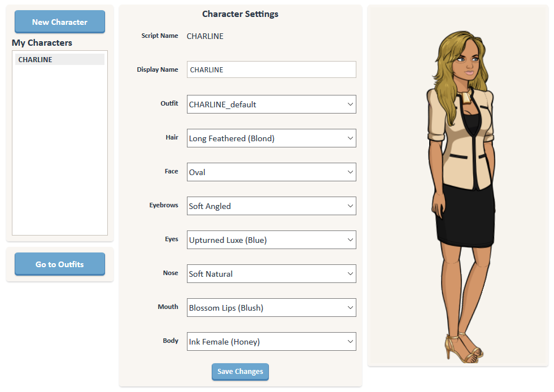
Task: Click the Script Name label
Action: [160, 36]
